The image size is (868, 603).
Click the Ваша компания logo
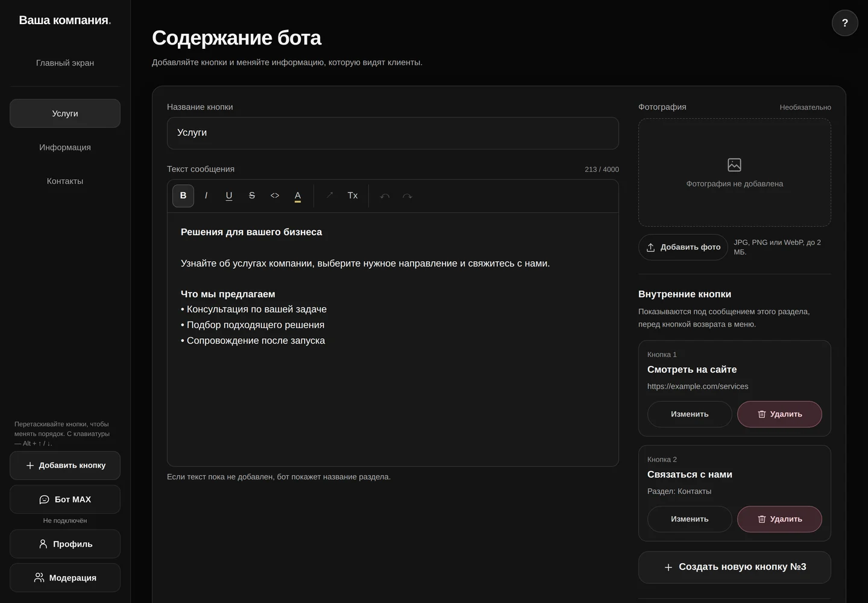coord(65,20)
